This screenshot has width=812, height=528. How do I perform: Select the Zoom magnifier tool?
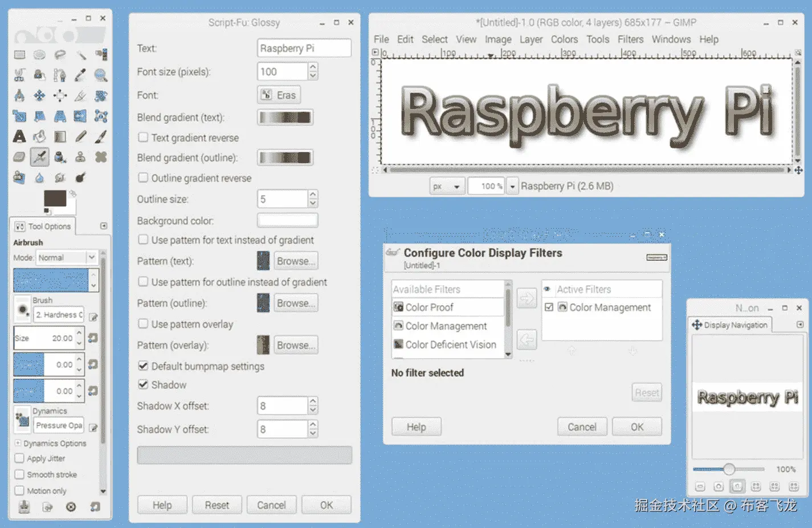tap(101, 75)
